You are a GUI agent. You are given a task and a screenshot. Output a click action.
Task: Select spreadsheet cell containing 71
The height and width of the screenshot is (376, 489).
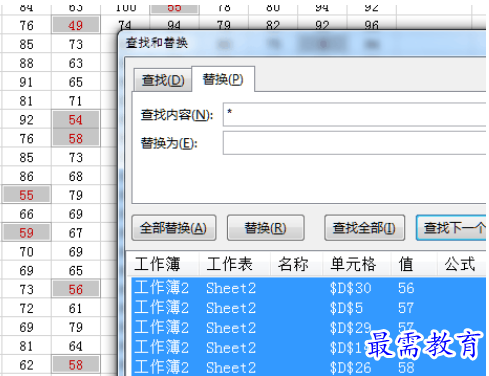click(76, 101)
